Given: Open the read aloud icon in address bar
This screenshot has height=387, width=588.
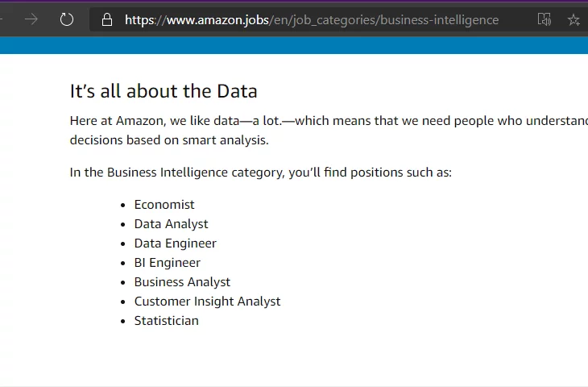Looking at the screenshot, I should [545, 19].
